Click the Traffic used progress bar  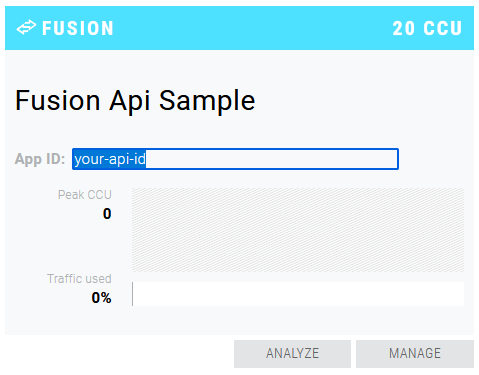298,294
